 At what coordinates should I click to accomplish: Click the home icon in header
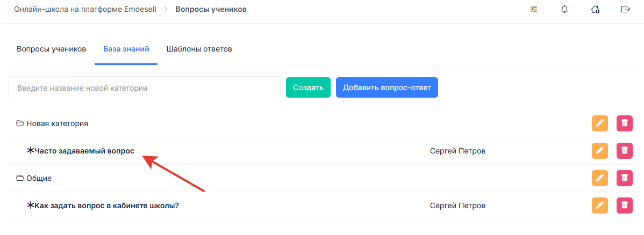(x=595, y=9)
